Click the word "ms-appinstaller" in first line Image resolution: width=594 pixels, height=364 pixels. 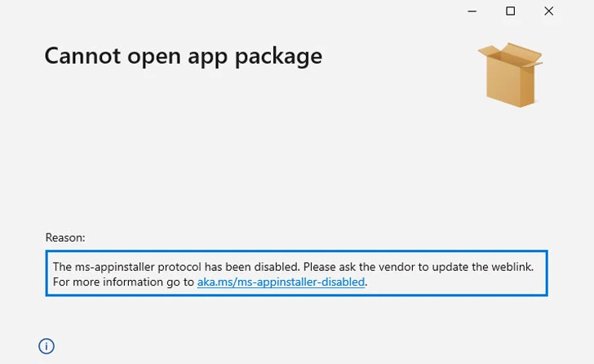point(114,267)
